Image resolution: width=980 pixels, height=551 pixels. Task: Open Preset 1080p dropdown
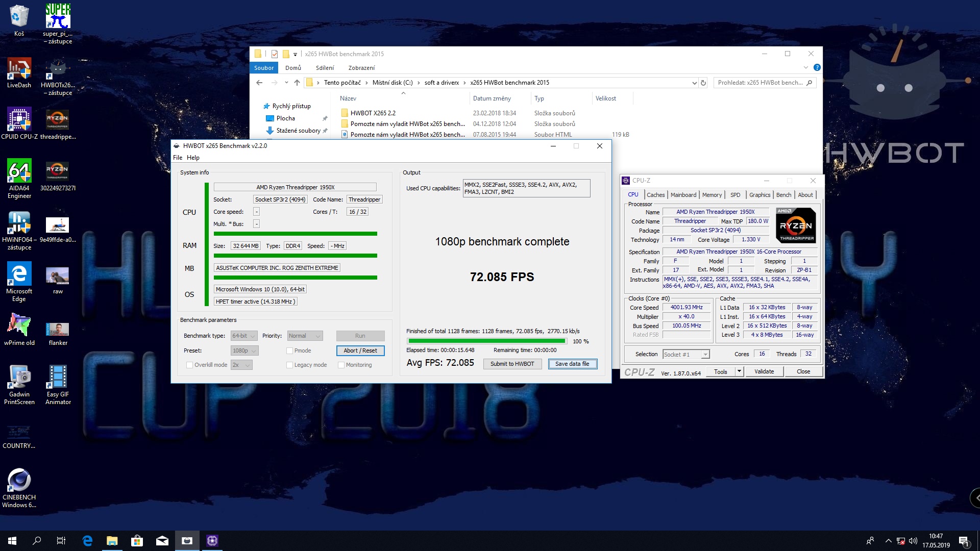[x=244, y=350]
